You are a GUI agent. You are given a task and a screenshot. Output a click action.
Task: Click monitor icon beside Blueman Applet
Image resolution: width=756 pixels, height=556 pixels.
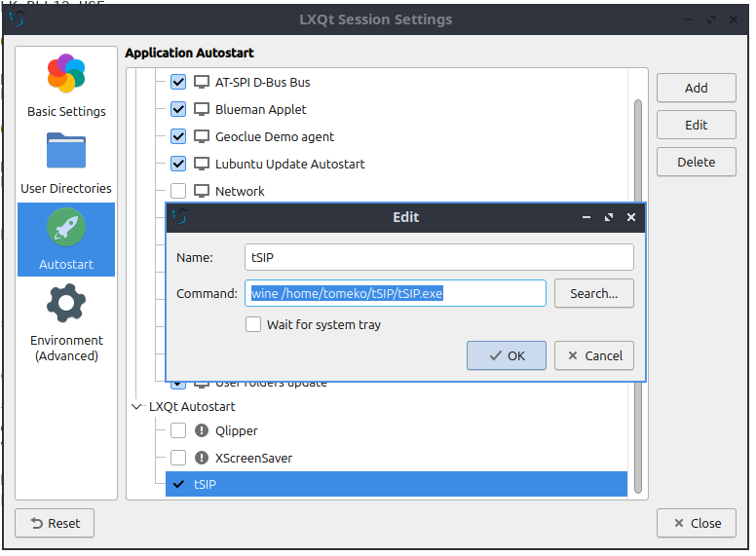[x=202, y=109]
